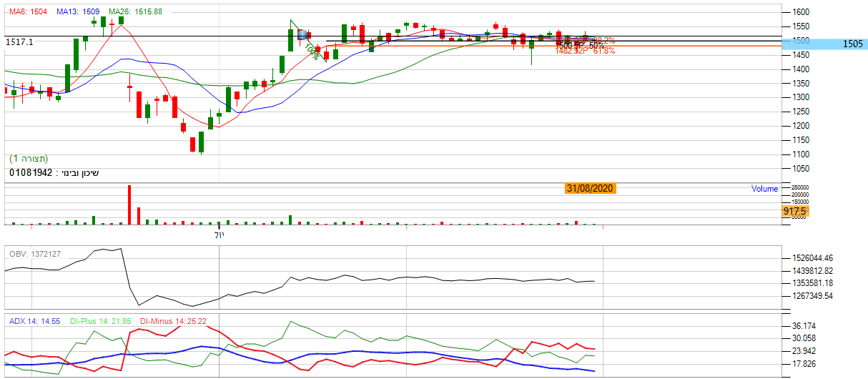This screenshot has height=379, width=868.
Task: Click the highlighted 1505 current price tag
Action: click(x=852, y=44)
